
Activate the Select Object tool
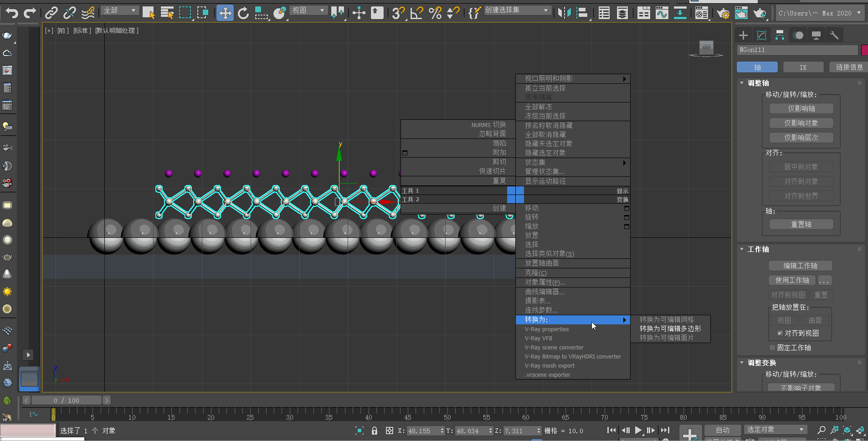(149, 13)
